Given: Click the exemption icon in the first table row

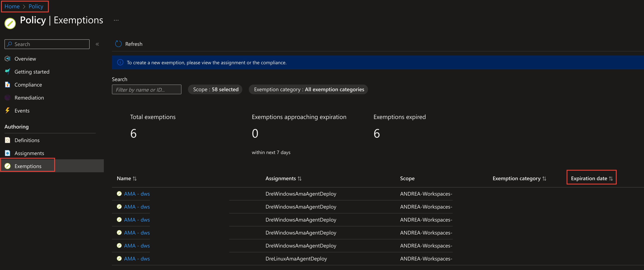Looking at the screenshot, I should coord(119,194).
